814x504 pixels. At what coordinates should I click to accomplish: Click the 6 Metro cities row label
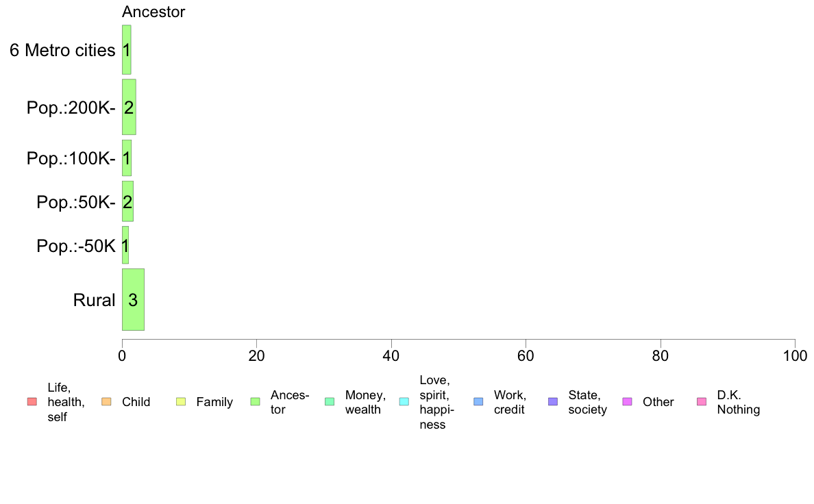coord(62,51)
